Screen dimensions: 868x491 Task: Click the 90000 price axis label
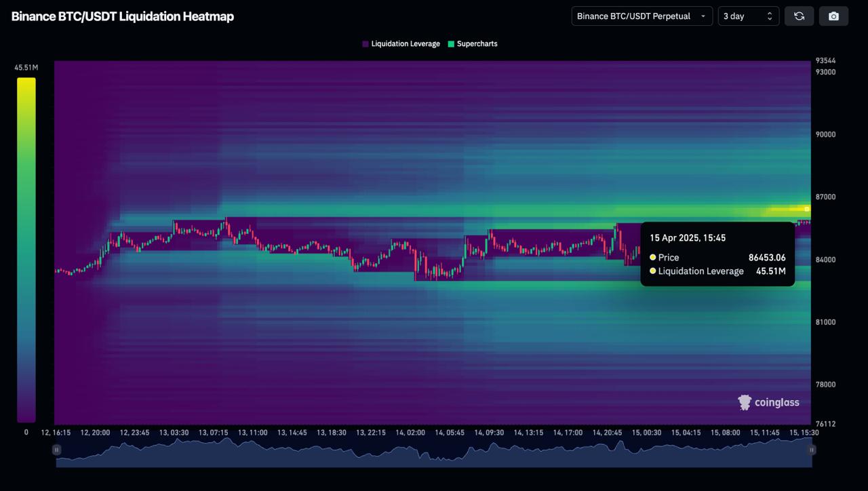[x=825, y=134]
